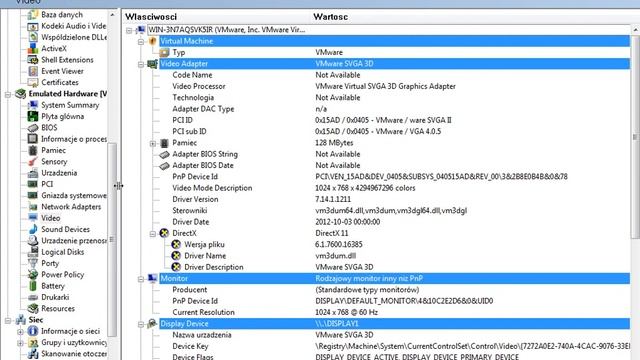Click the Battery icon

pos(33,286)
